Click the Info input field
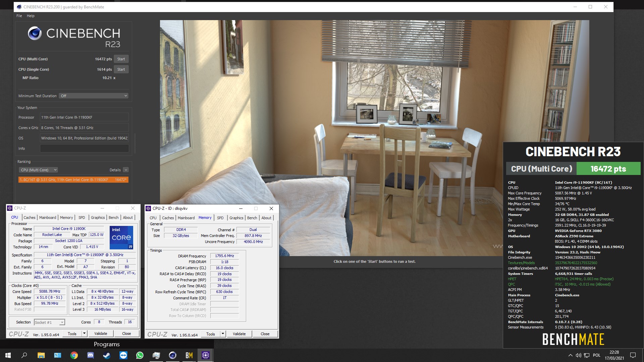The width and height of the screenshot is (644, 362). pyautogui.click(x=84, y=148)
